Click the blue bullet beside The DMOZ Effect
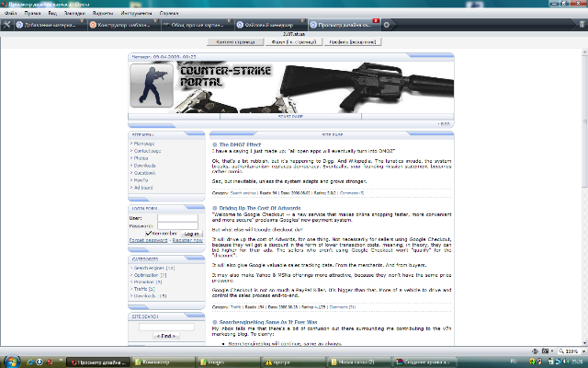This screenshot has height=368, width=588. 212,145
